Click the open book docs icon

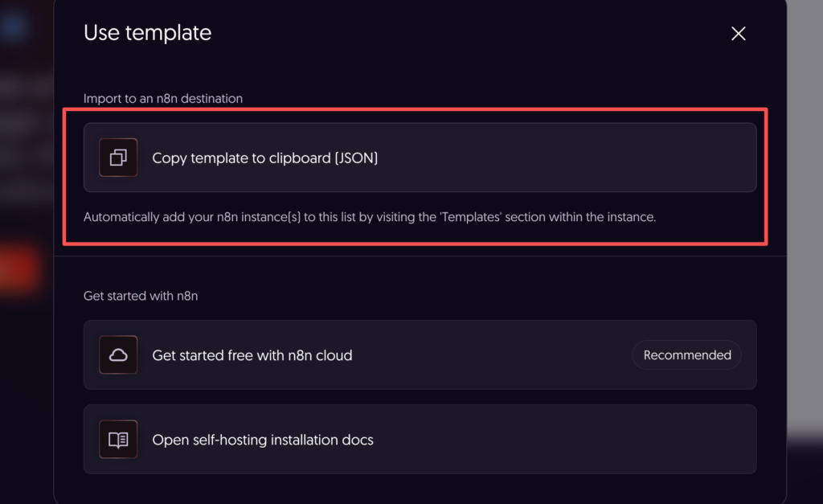pyautogui.click(x=118, y=440)
